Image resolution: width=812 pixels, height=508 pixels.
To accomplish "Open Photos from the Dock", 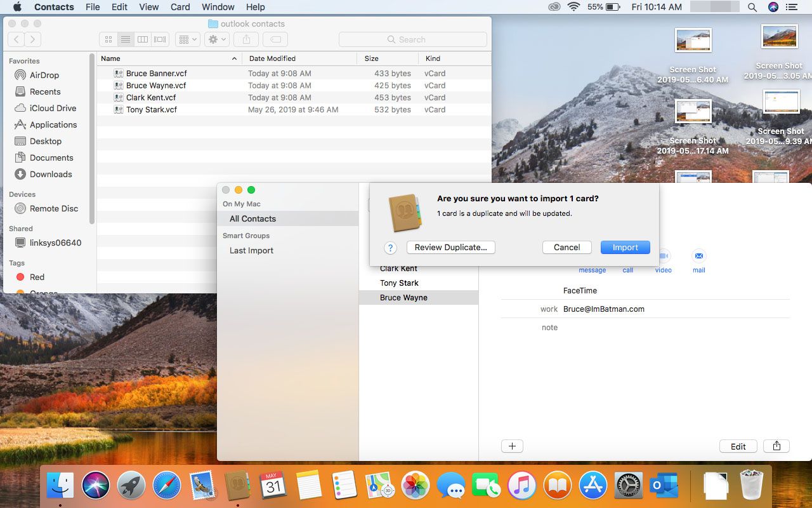I will [416, 486].
